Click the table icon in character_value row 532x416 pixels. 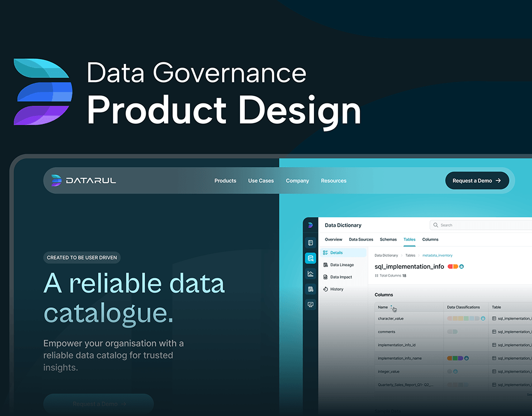pyautogui.click(x=494, y=318)
